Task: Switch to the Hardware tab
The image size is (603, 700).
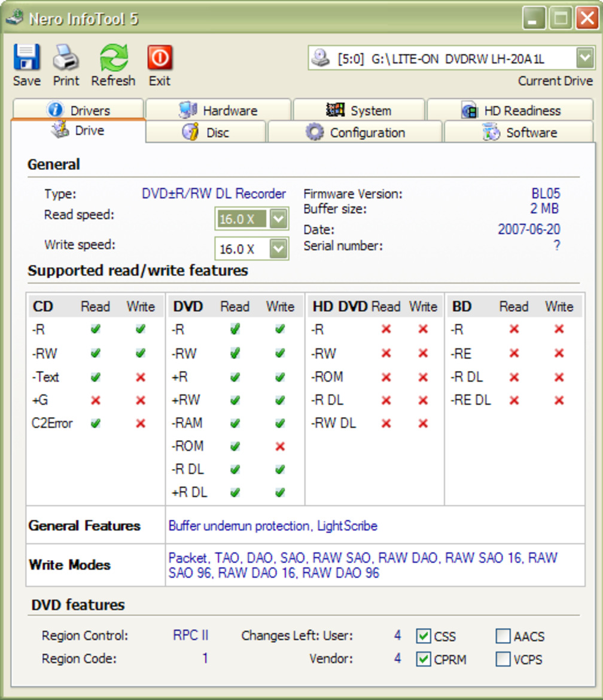Action: (x=218, y=109)
